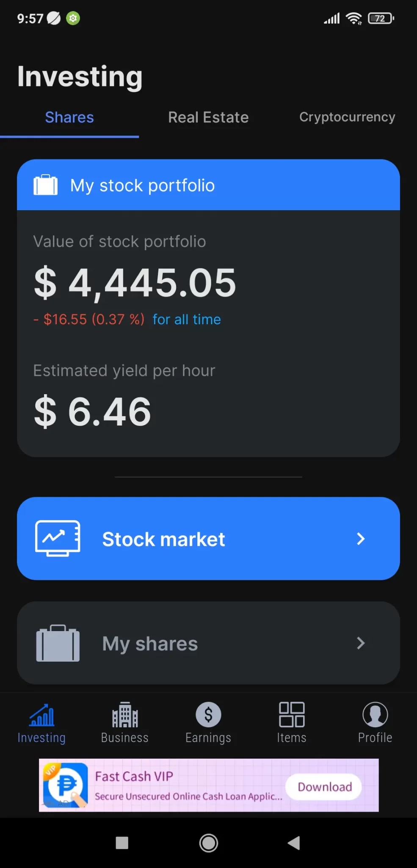Expand the Stock market chevron arrow

(361, 539)
